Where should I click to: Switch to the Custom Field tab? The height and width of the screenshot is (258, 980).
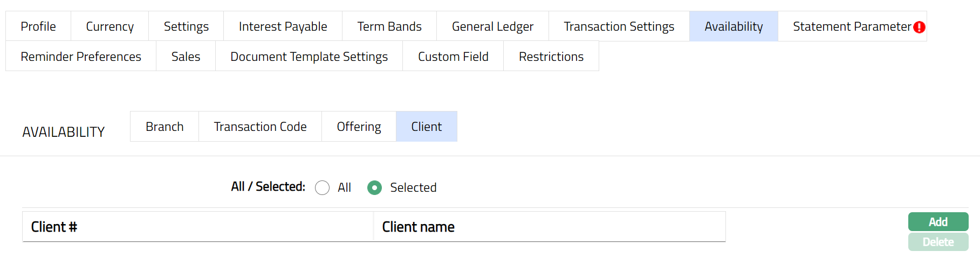(x=453, y=57)
